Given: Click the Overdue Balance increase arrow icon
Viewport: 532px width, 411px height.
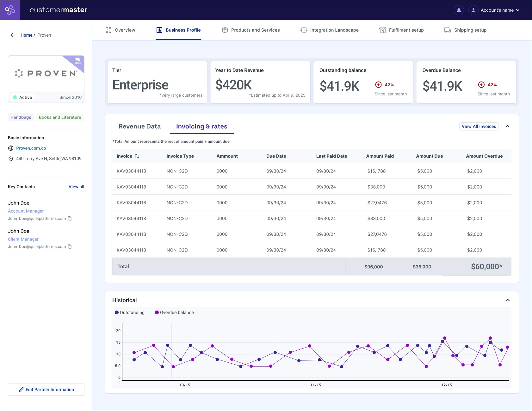Looking at the screenshot, I should tap(481, 85).
